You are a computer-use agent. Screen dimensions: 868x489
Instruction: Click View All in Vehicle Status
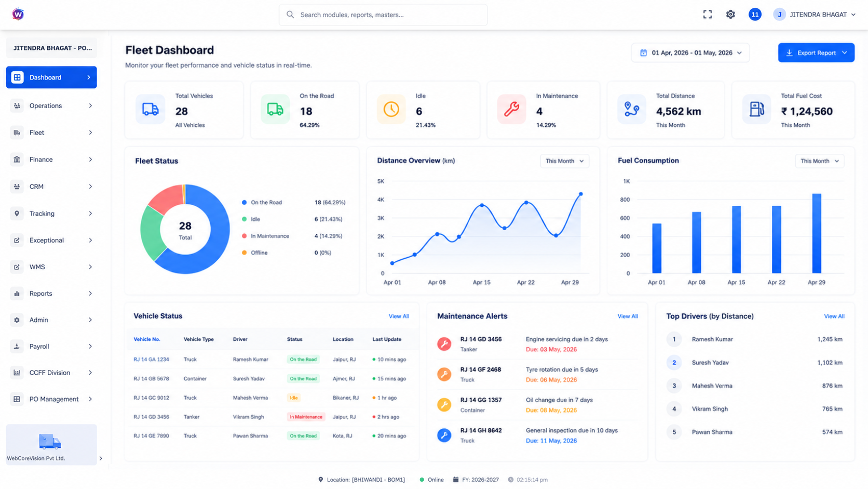point(399,316)
